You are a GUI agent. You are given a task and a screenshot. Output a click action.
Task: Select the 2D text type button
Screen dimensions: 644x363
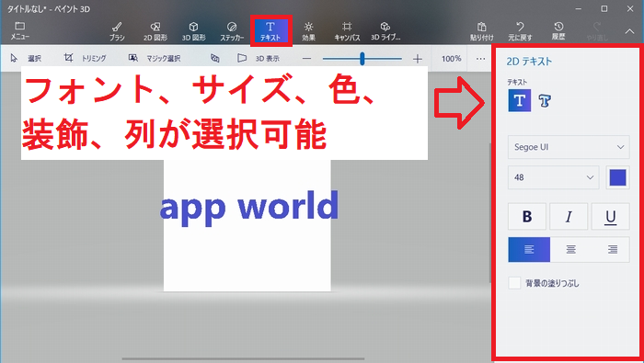point(520,100)
